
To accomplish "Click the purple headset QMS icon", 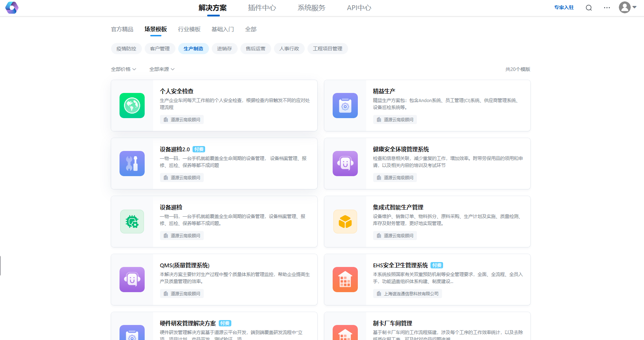I will click(x=132, y=280).
